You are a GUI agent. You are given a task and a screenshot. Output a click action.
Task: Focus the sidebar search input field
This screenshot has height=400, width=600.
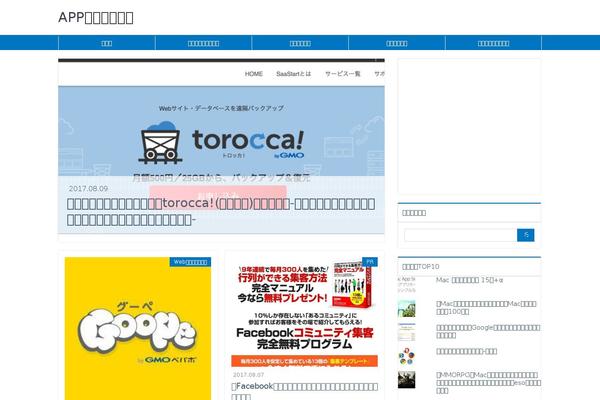coord(460,235)
